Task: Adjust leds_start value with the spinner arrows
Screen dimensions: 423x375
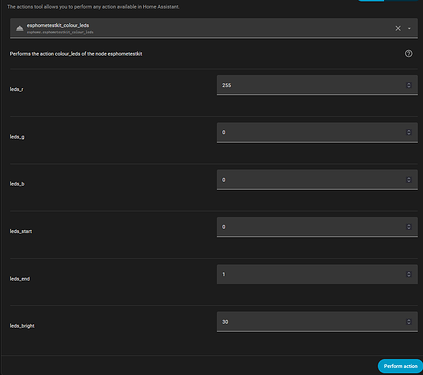Action: [409, 227]
